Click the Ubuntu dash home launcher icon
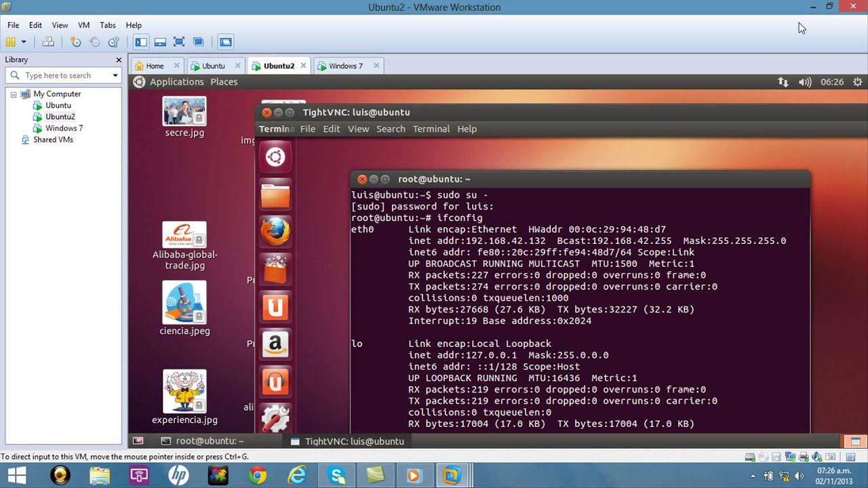This screenshot has width=868, height=488. [x=275, y=157]
